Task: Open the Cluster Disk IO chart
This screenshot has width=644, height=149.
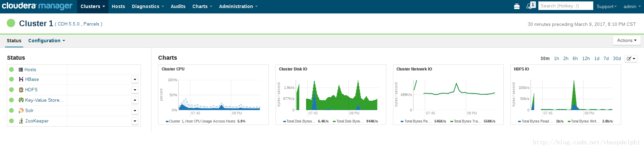Action: click(x=331, y=95)
